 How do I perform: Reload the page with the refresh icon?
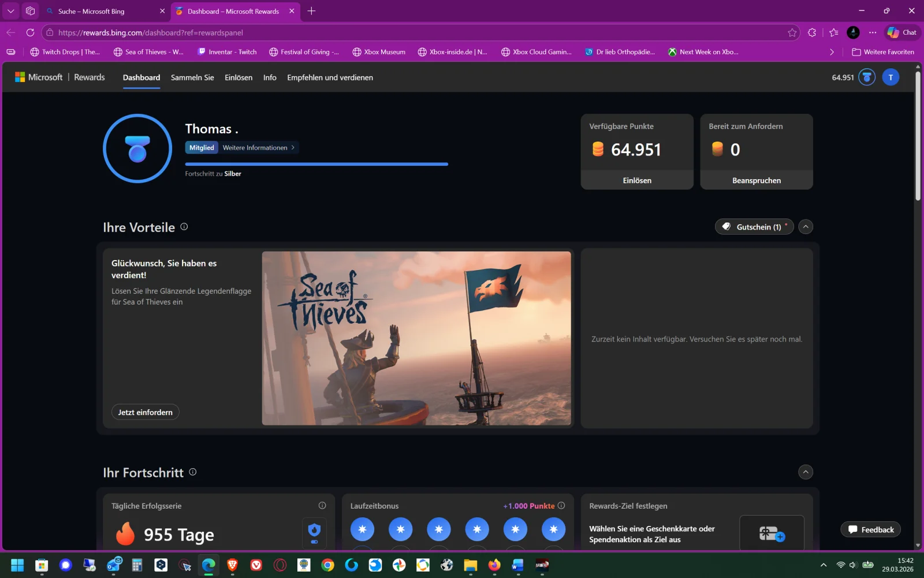coord(30,32)
